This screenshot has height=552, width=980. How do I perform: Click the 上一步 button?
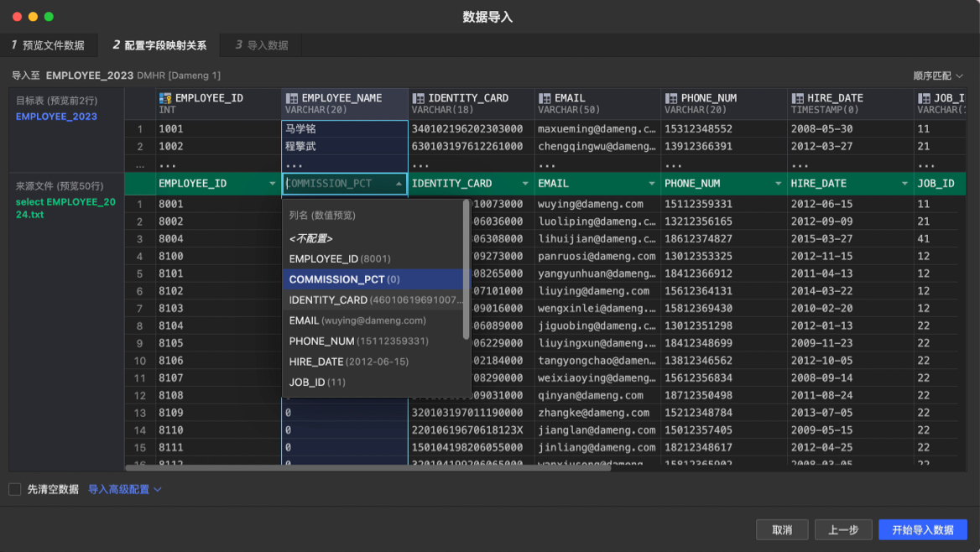[842, 529]
